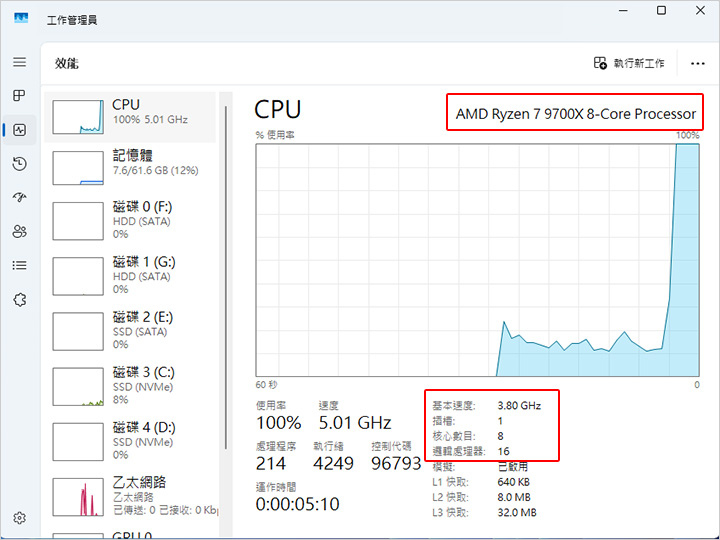
Task: Close the Task Manager window
Action: (x=700, y=10)
